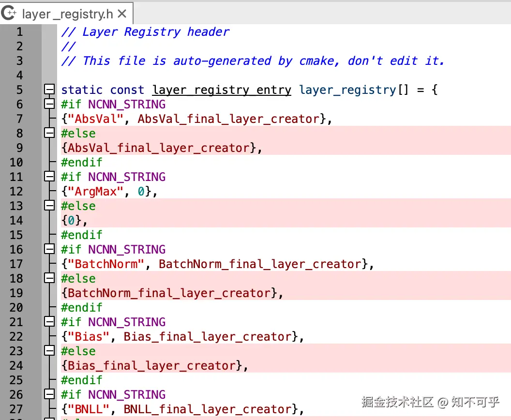Click #endif on line 20
Screen dimensions: 511x420
point(82,308)
